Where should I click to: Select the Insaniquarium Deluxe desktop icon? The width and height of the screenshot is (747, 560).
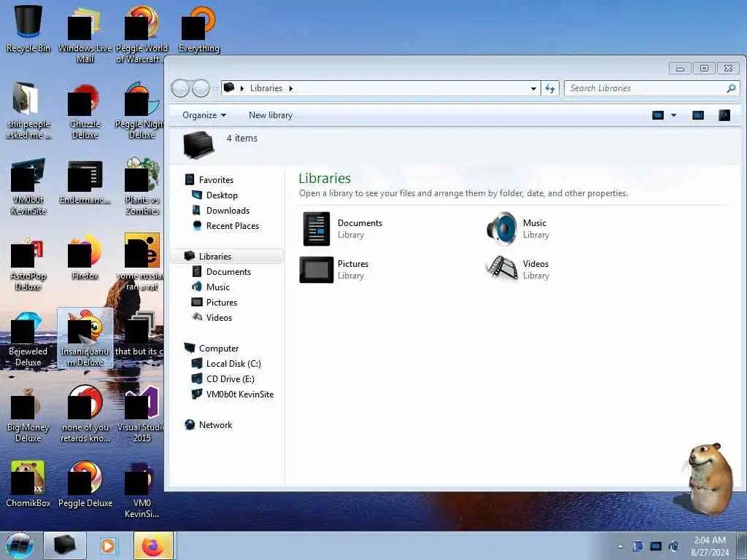85,338
